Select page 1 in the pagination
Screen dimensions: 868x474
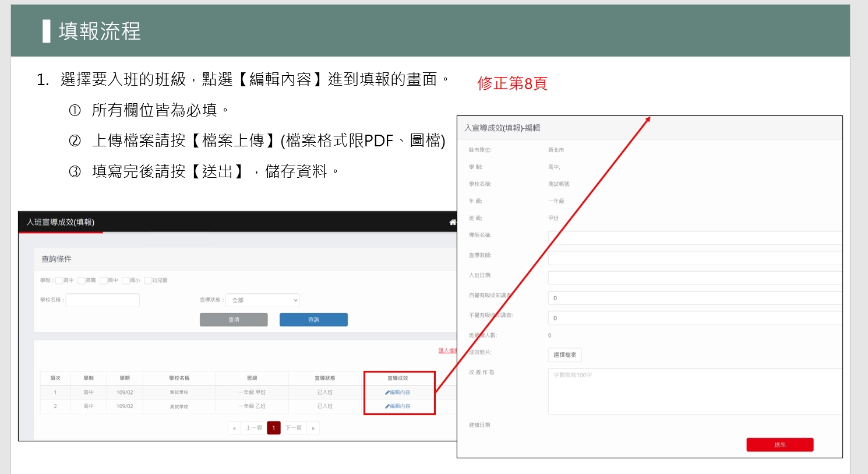pos(274,428)
